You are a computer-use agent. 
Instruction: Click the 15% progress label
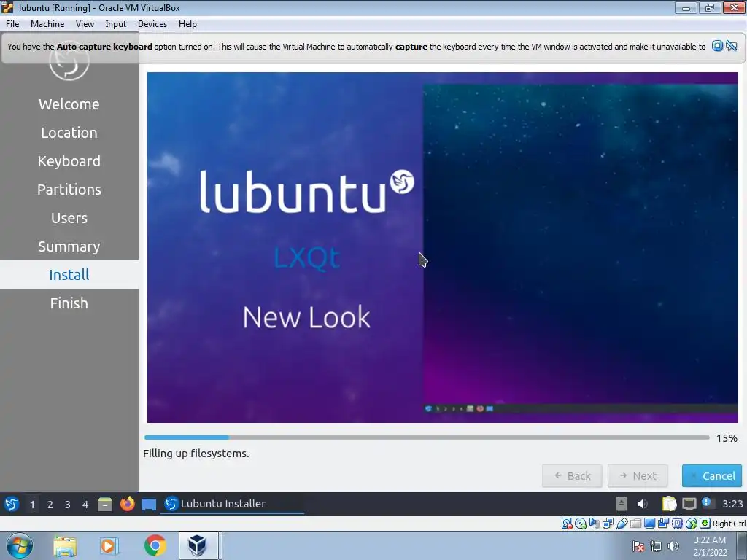click(727, 438)
